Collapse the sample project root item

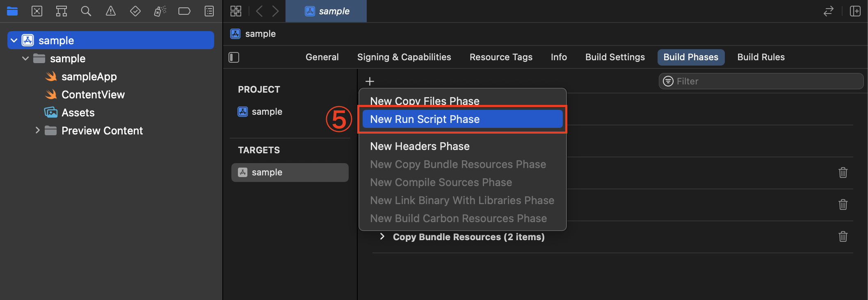click(14, 41)
